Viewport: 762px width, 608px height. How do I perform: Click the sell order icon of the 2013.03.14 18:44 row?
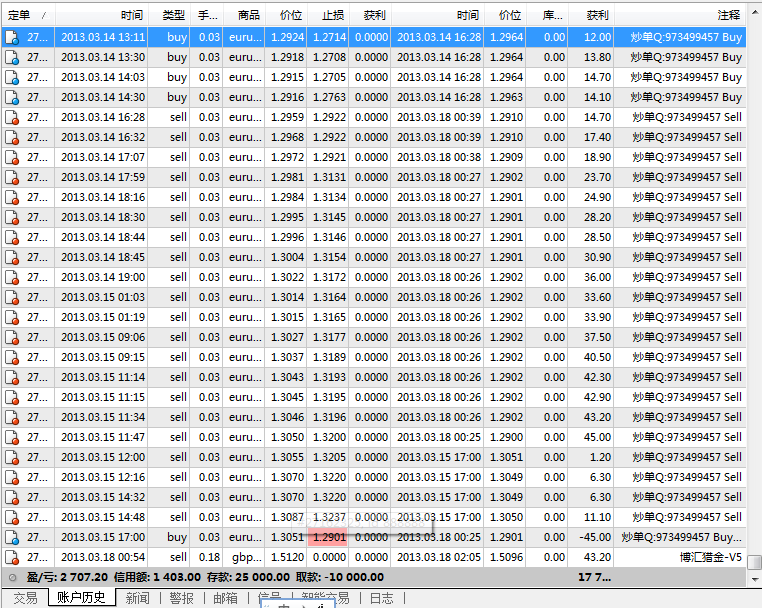[12, 237]
